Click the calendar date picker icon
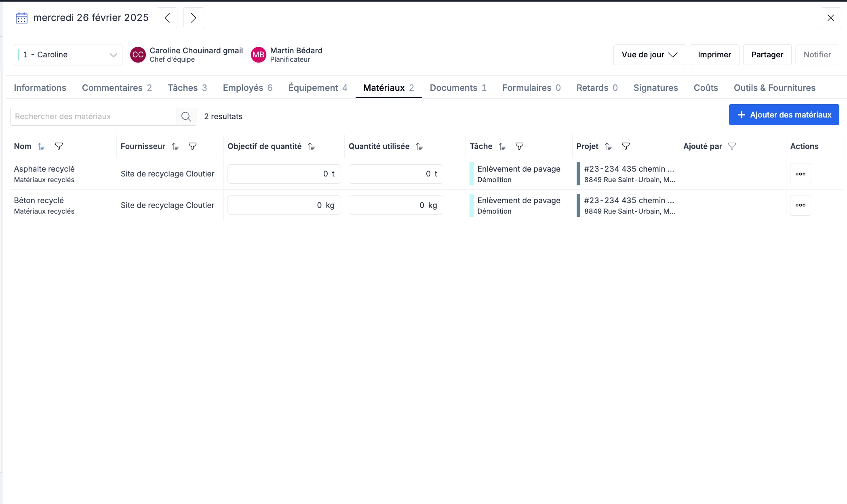Image resolution: width=847 pixels, height=504 pixels. (21, 18)
